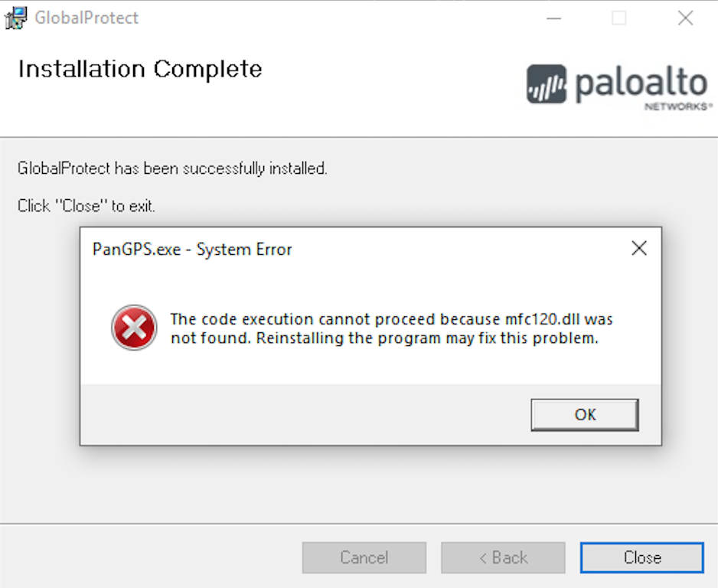Click the red error X icon
This screenshot has height=588, width=718.
pos(134,328)
